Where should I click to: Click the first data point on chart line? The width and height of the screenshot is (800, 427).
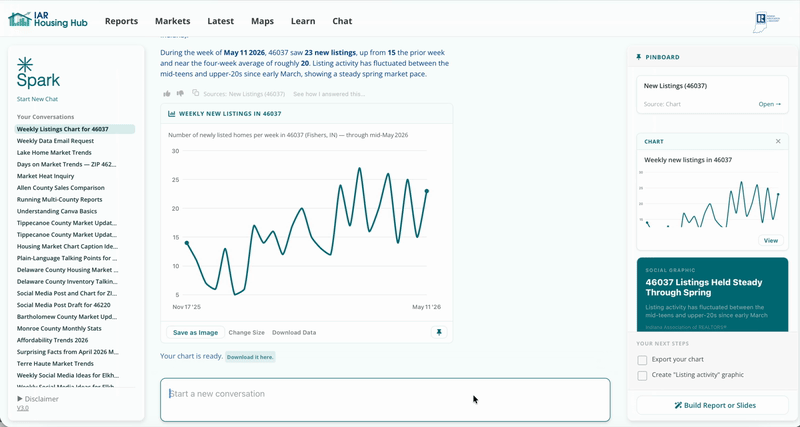[187, 243]
